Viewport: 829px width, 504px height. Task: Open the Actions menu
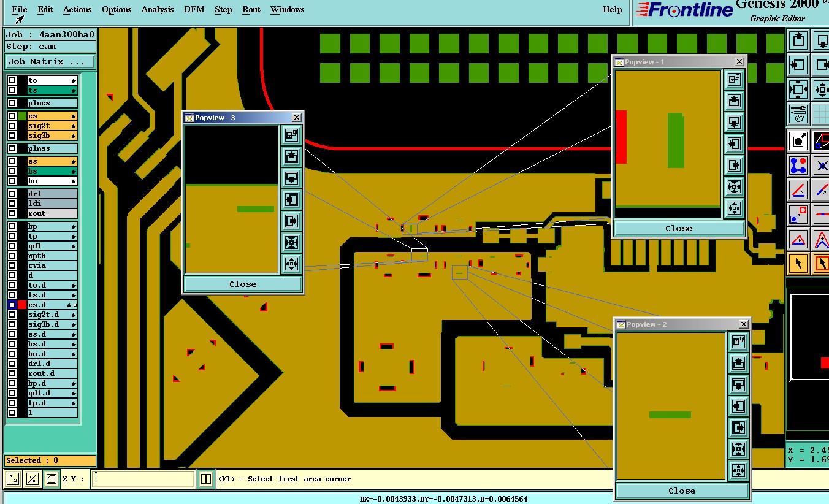(x=77, y=9)
